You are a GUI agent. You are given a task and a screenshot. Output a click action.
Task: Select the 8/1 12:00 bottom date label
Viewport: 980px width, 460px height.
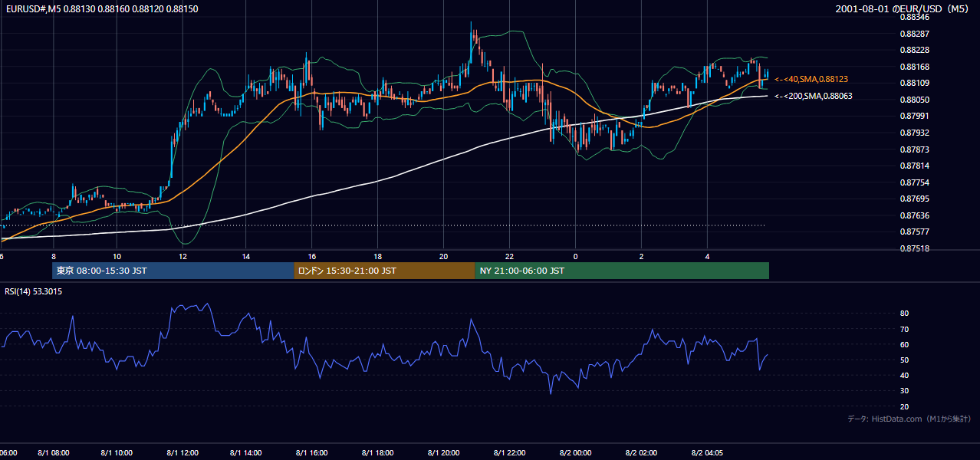pyautogui.click(x=183, y=453)
